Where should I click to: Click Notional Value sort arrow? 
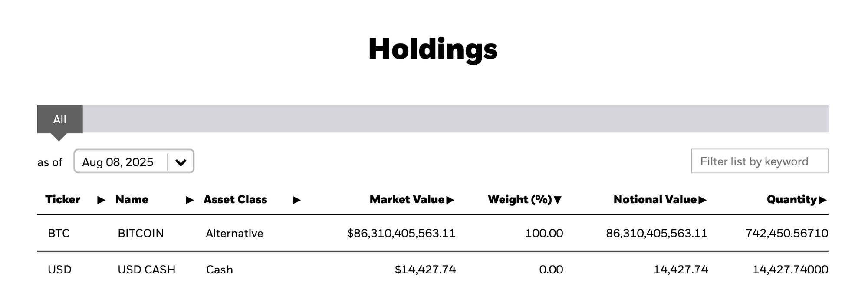click(703, 200)
